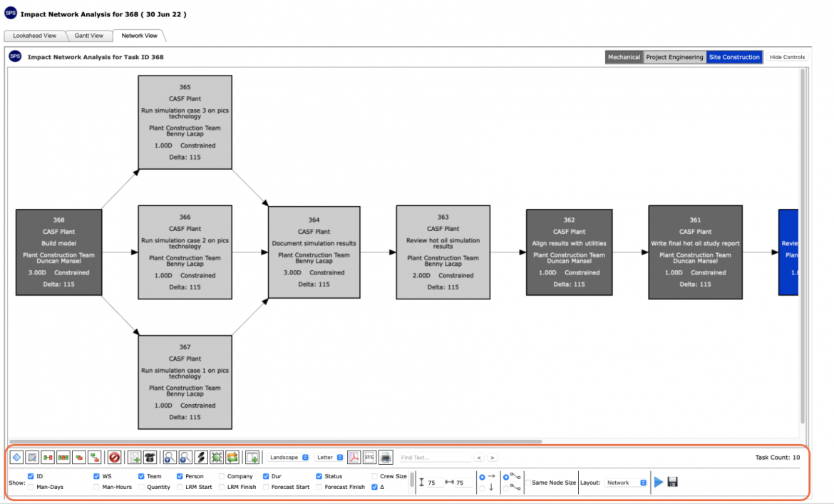This screenshot has height=504, width=834.
Task: Click the green-red linked bars icon
Action: [x=48, y=457]
